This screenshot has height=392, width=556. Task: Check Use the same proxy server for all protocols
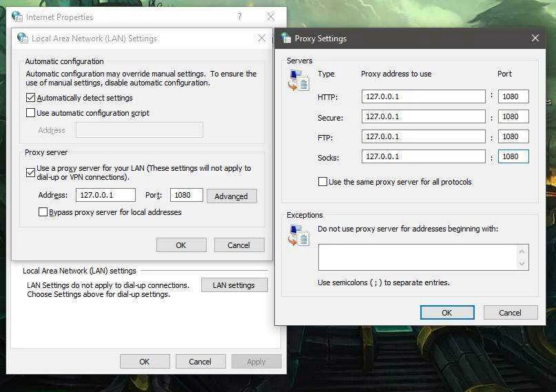pos(322,182)
